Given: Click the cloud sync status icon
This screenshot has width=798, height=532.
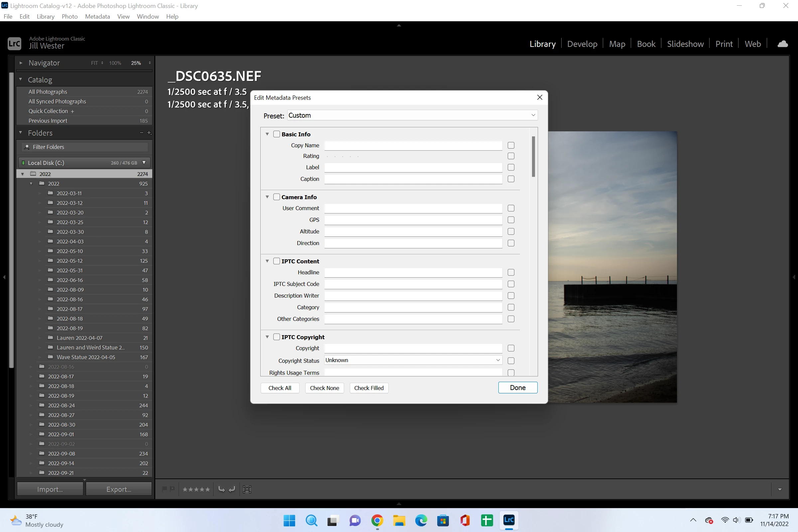Looking at the screenshot, I should tap(782, 44).
